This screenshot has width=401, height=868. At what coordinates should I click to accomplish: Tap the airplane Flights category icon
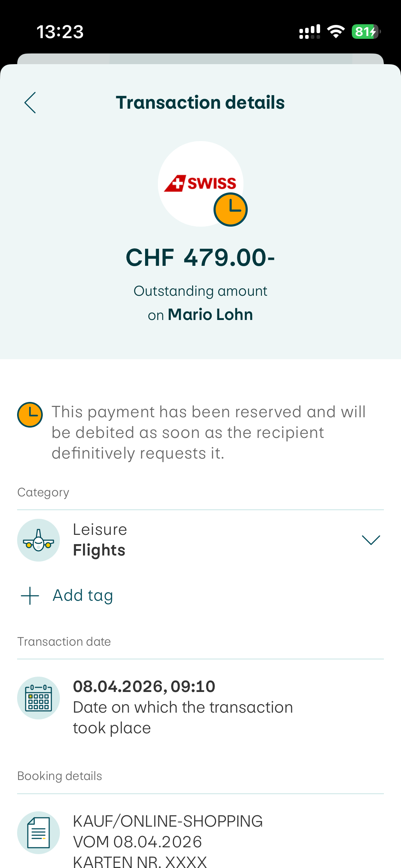[38, 540]
